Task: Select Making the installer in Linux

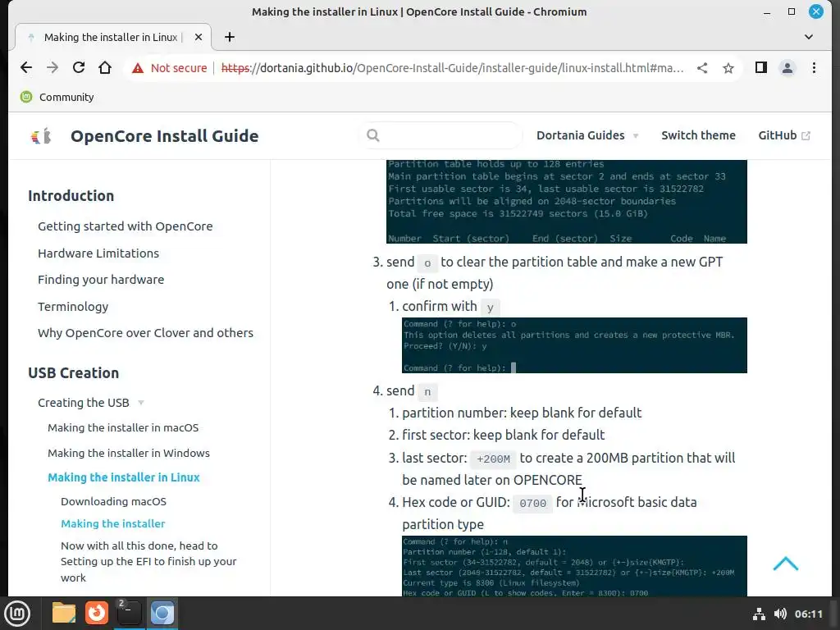Action: click(123, 477)
